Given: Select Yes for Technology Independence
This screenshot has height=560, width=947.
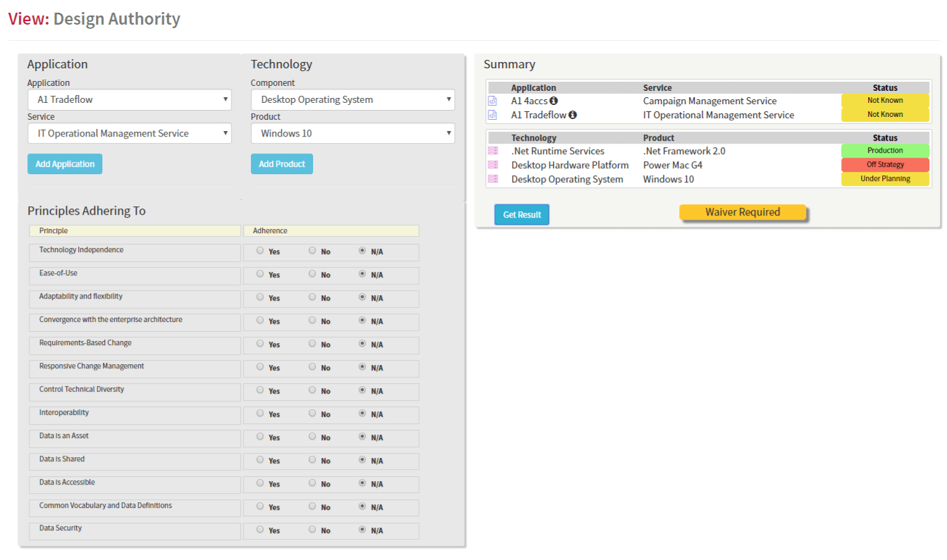Looking at the screenshot, I should 261,250.
